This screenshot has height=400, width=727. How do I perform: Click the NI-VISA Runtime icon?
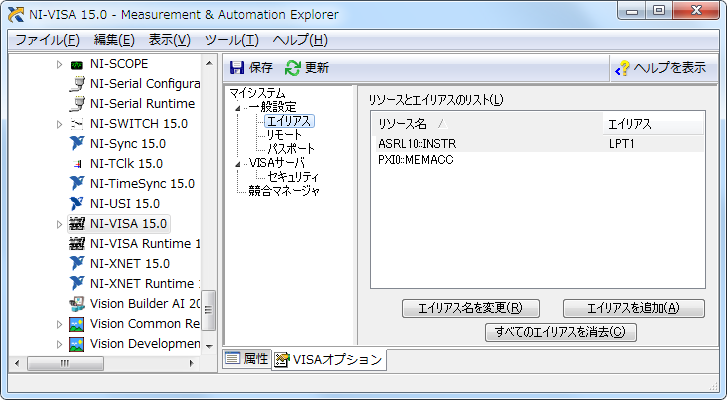click(77, 244)
